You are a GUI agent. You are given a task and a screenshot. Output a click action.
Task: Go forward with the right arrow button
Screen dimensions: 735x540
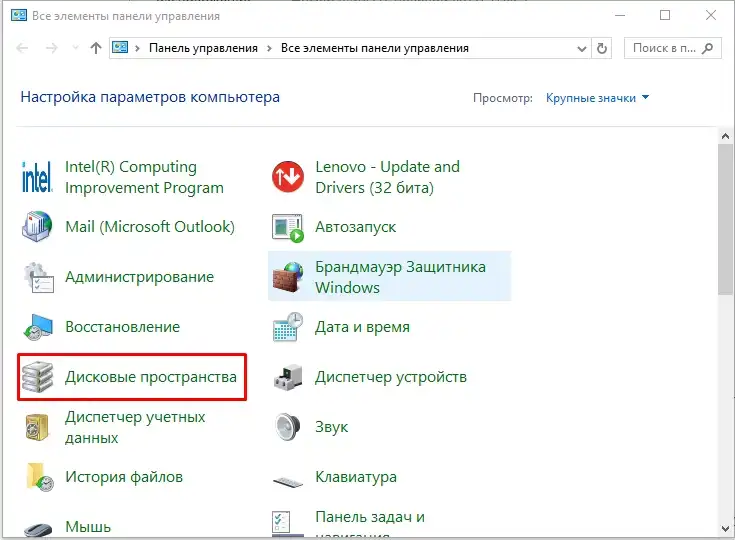[52, 48]
